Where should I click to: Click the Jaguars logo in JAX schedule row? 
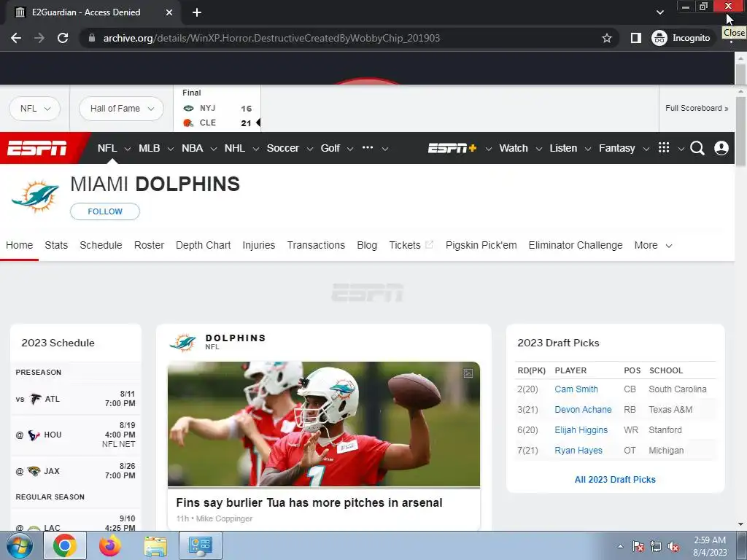coord(34,471)
